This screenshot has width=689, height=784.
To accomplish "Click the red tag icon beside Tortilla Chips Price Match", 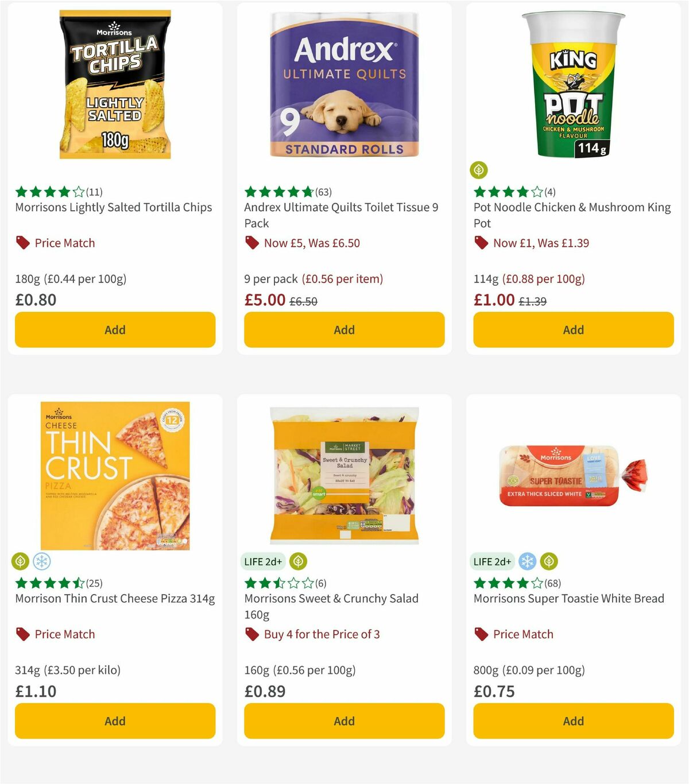I will point(22,243).
